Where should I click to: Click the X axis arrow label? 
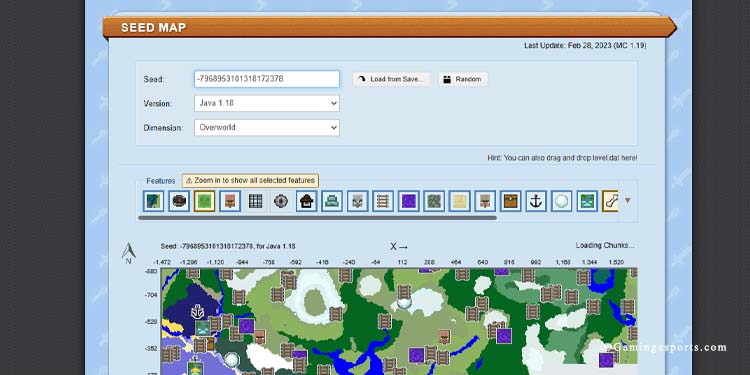click(399, 247)
